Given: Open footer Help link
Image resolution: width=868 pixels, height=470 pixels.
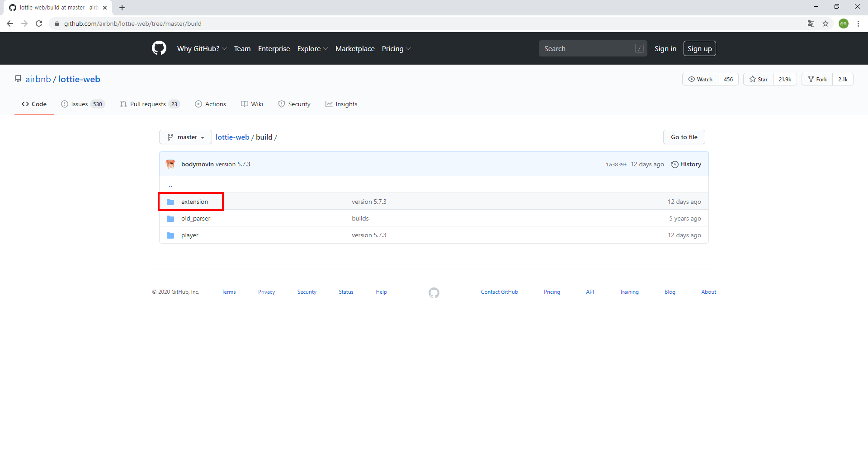Looking at the screenshot, I should pyautogui.click(x=381, y=292).
